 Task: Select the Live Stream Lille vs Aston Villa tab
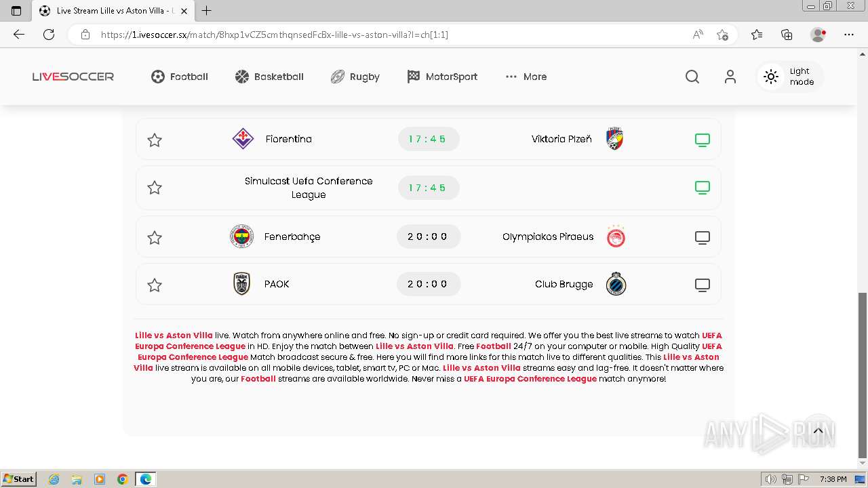click(x=113, y=11)
